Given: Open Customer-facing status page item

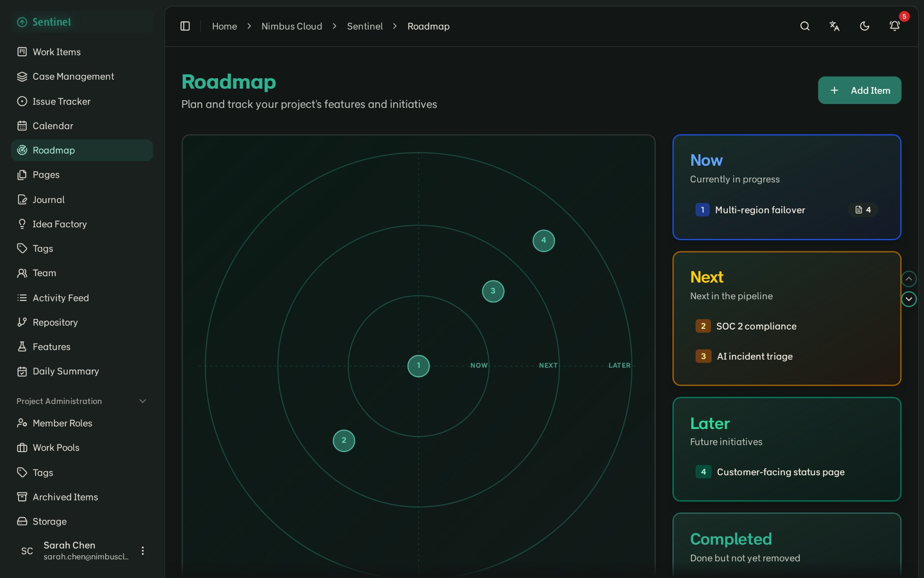Looking at the screenshot, I should [787, 472].
